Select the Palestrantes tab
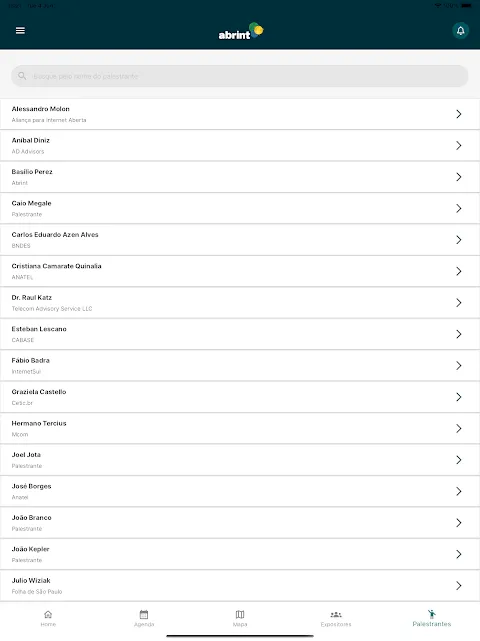 (x=432, y=619)
